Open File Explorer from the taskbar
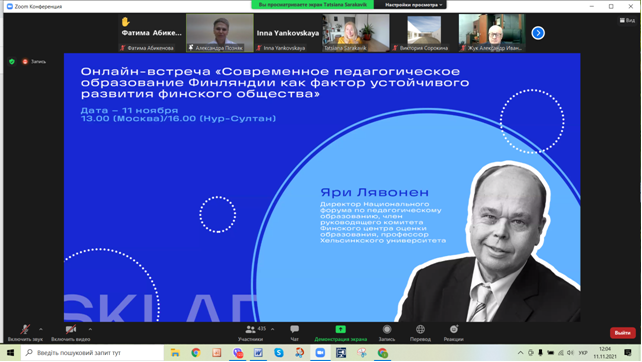The width and height of the screenshot is (642, 362). pyautogui.click(x=175, y=353)
